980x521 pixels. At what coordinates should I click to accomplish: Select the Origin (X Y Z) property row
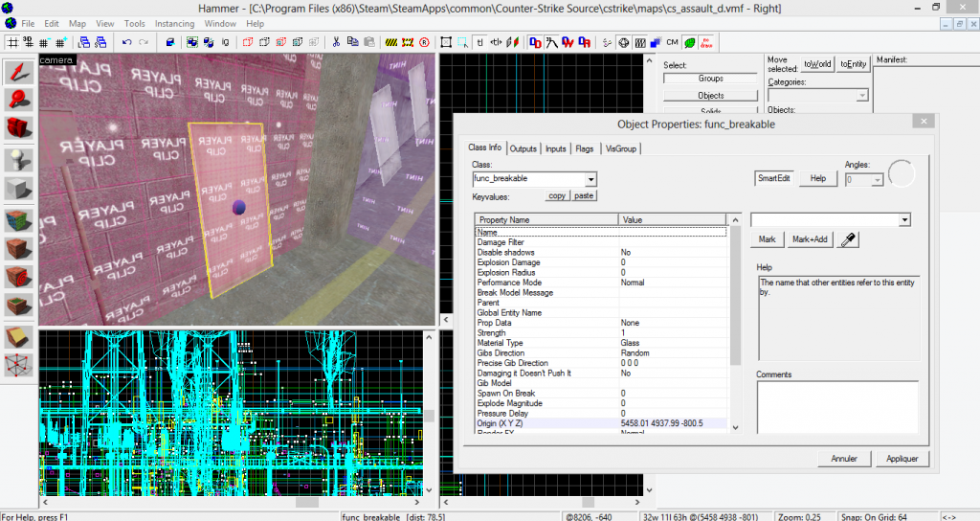601,423
